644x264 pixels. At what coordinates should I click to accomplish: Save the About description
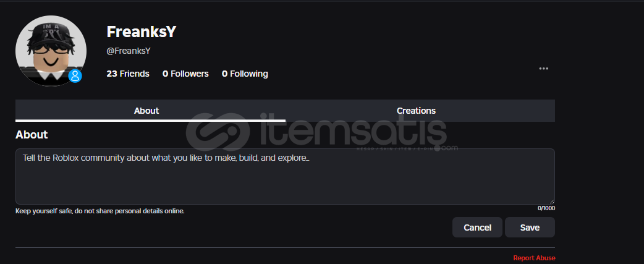pyautogui.click(x=530, y=228)
